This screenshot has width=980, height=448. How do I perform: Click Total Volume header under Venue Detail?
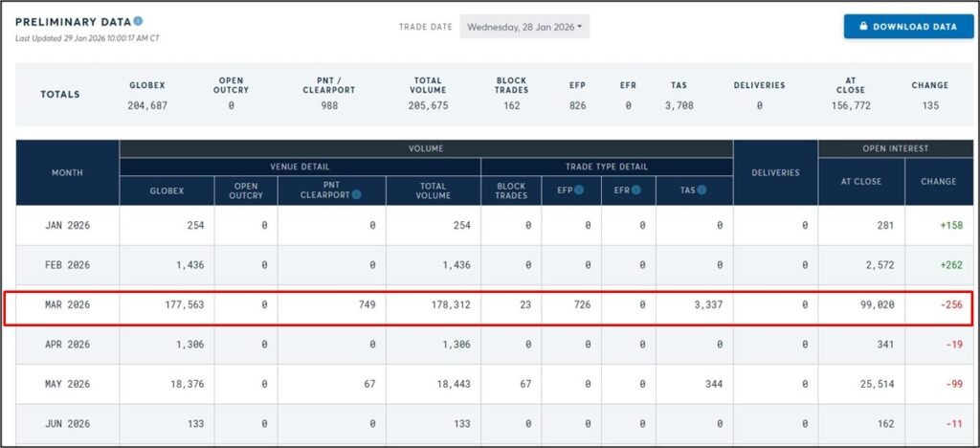pos(433,190)
